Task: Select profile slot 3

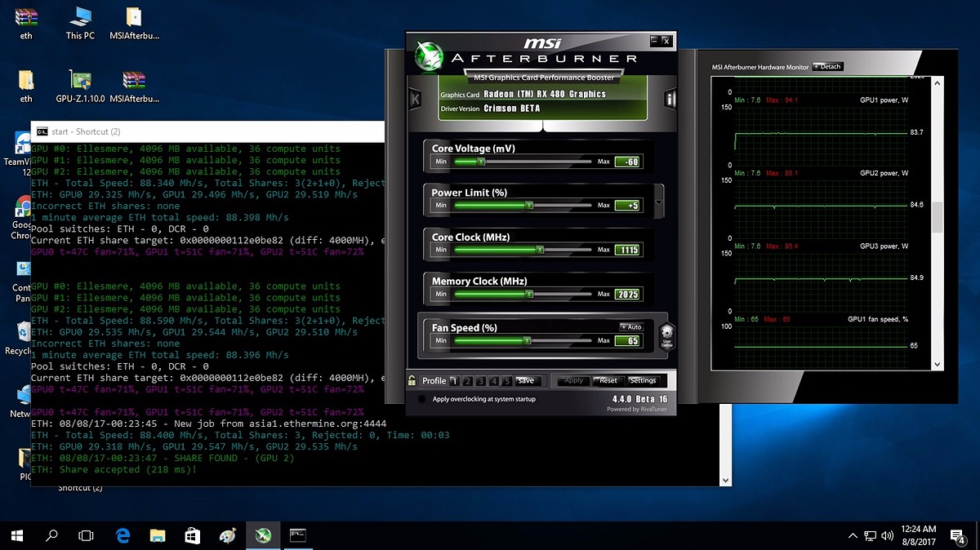Action: [482, 381]
